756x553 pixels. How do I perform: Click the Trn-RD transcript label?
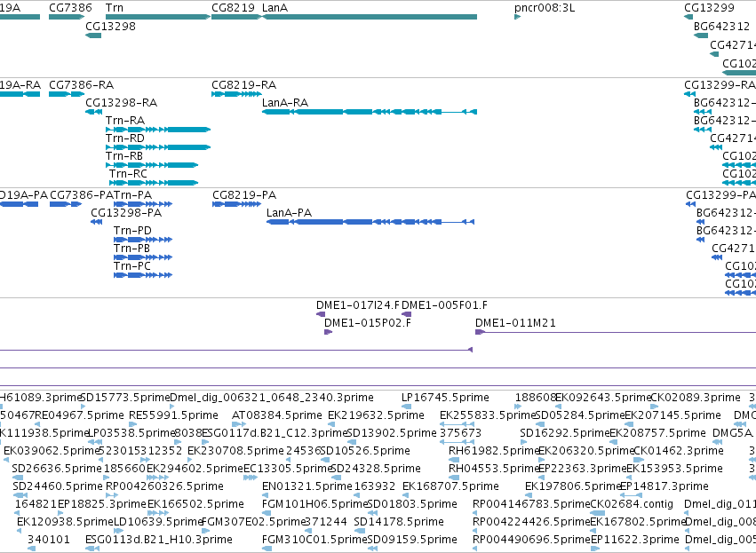[x=125, y=138]
